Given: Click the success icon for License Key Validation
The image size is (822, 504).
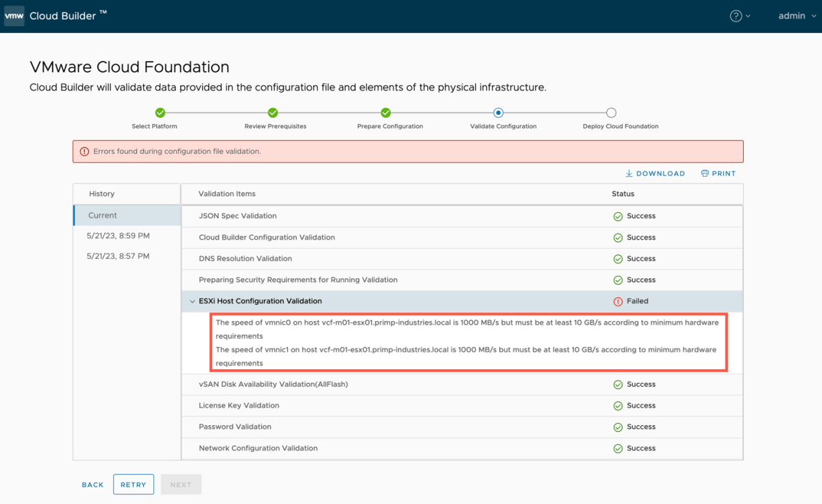Looking at the screenshot, I should coord(618,406).
